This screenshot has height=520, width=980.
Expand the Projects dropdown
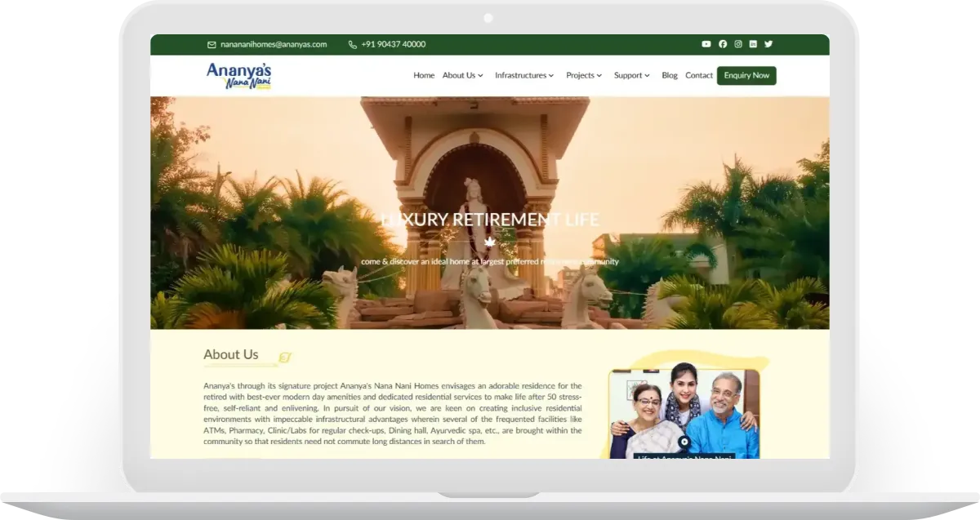pos(584,76)
